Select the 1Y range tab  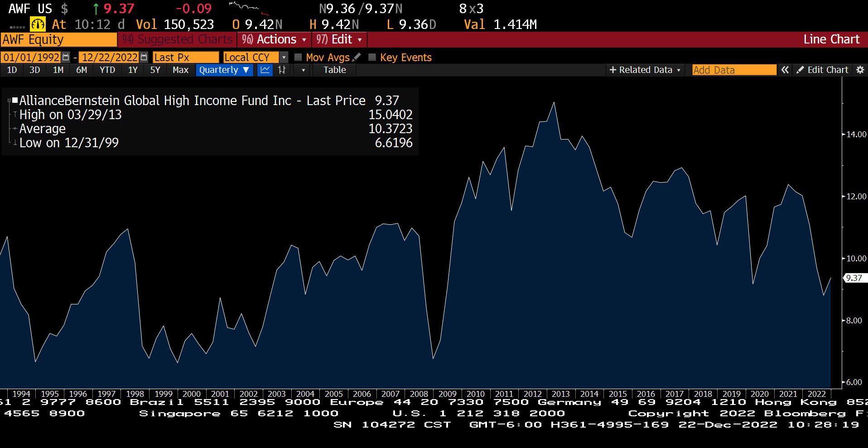133,70
